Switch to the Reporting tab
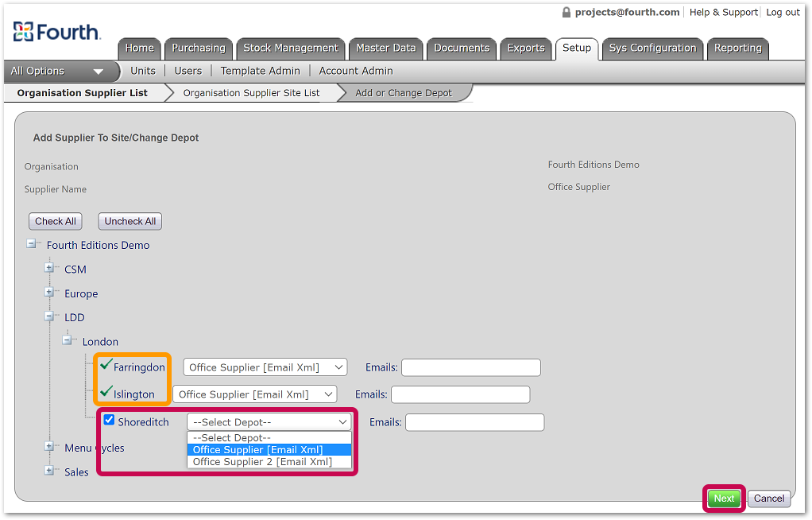 [738, 49]
